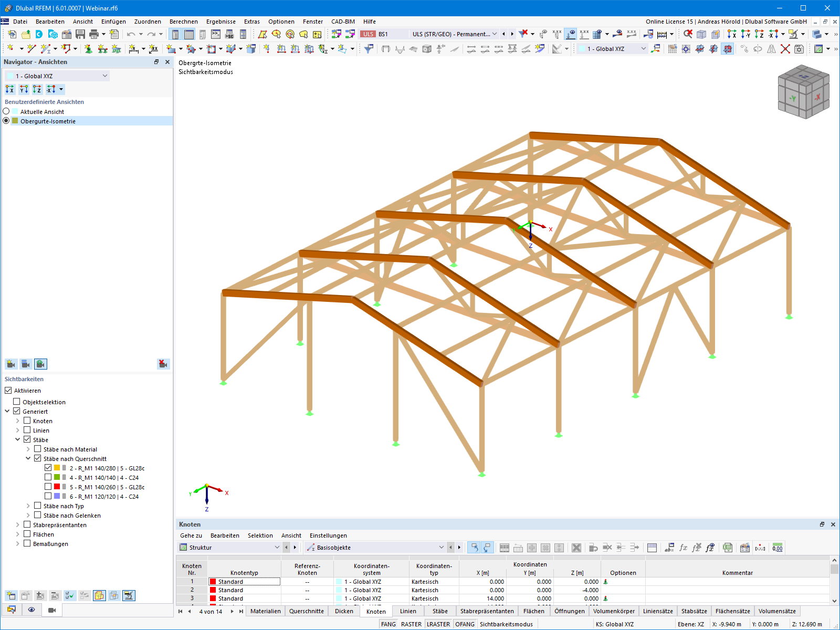Open the function editor fx in the table toolbar
The width and height of the screenshot is (840, 630).
point(683,548)
